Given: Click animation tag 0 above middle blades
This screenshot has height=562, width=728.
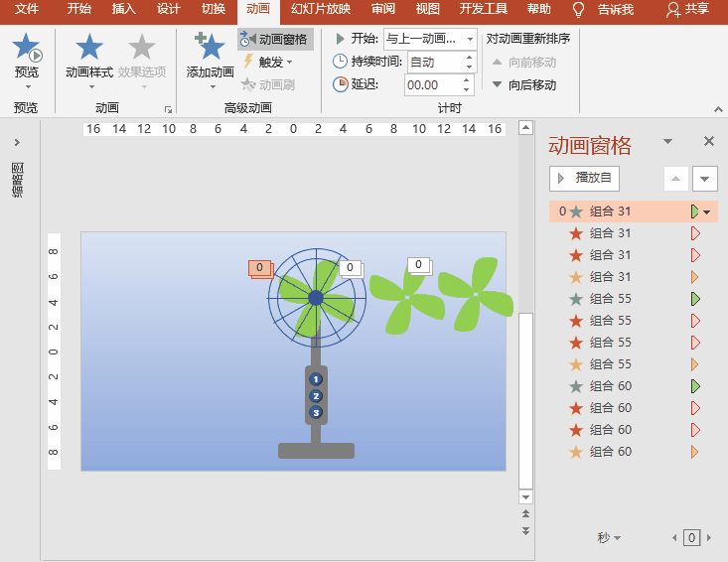Looking at the screenshot, I should tap(419, 265).
